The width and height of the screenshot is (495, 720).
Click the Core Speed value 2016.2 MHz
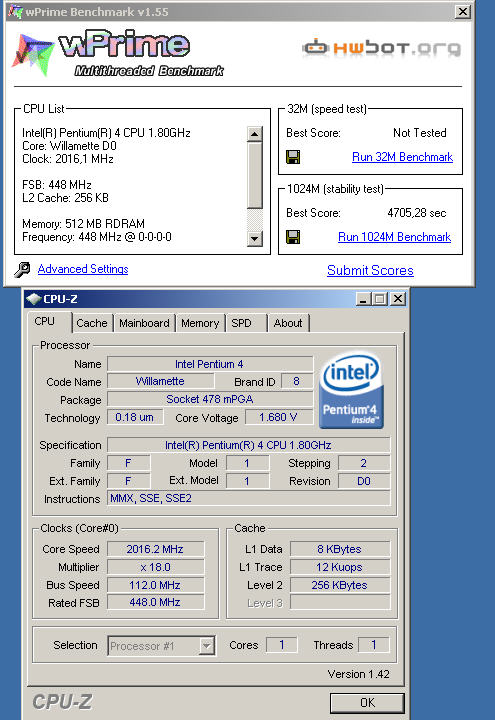[x=156, y=549]
